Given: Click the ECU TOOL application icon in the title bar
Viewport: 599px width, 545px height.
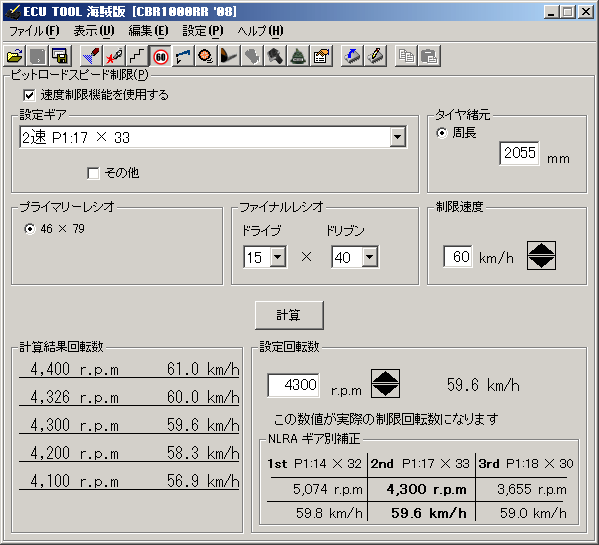Looking at the screenshot, I should pyautogui.click(x=13, y=11).
